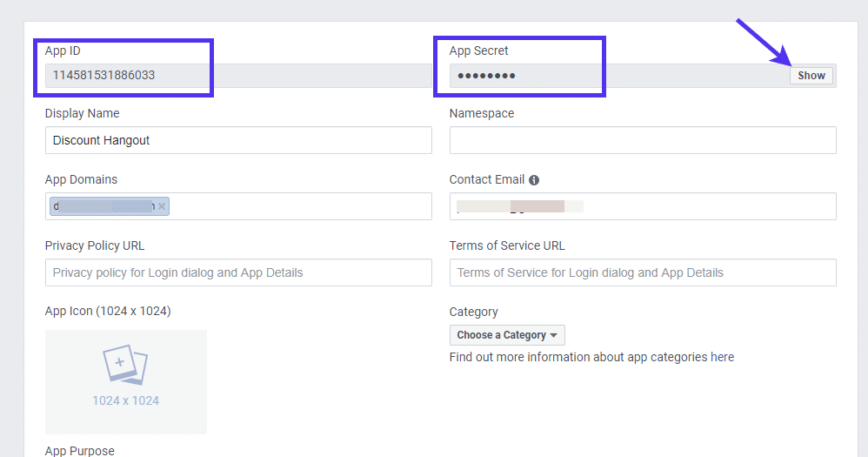This screenshot has height=457, width=868.
Task: Remove the app domain tag with its x
Action: (162, 206)
